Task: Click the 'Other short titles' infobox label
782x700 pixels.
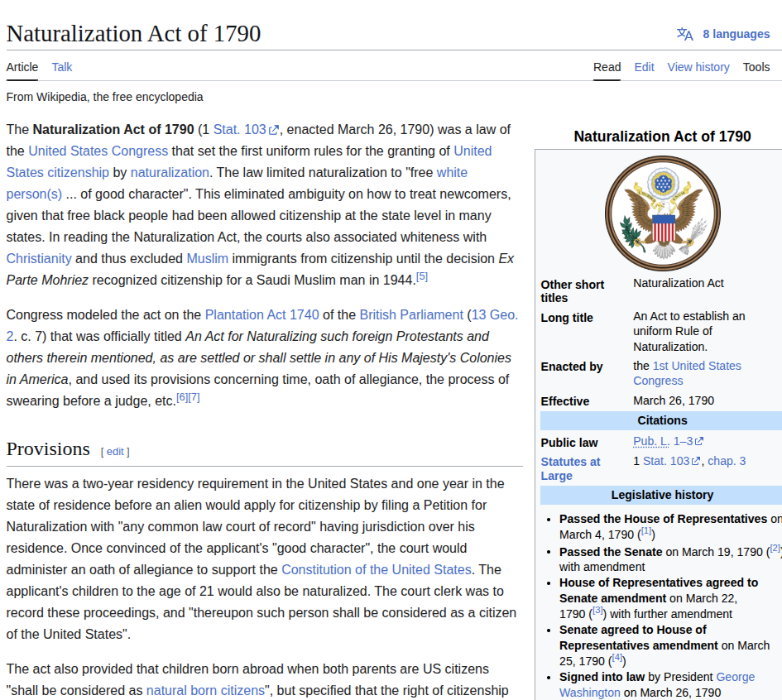Action: point(573,291)
